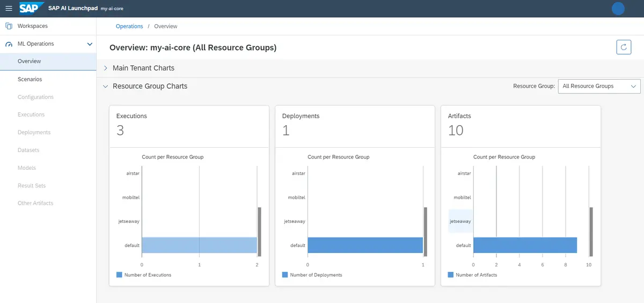Click the Operations breadcrumb link
The image size is (644, 303).
coord(129,26)
